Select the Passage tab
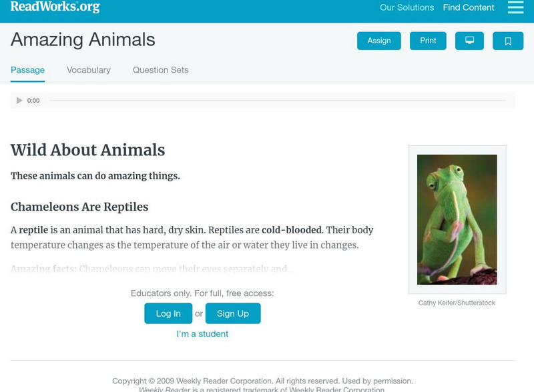The height and width of the screenshot is (392, 534). point(27,70)
